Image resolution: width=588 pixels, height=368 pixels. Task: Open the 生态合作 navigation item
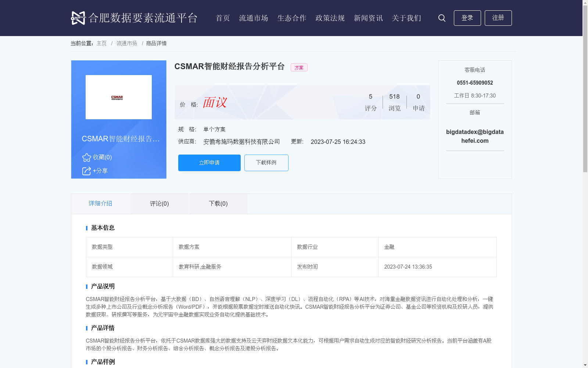tap(292, 18)
